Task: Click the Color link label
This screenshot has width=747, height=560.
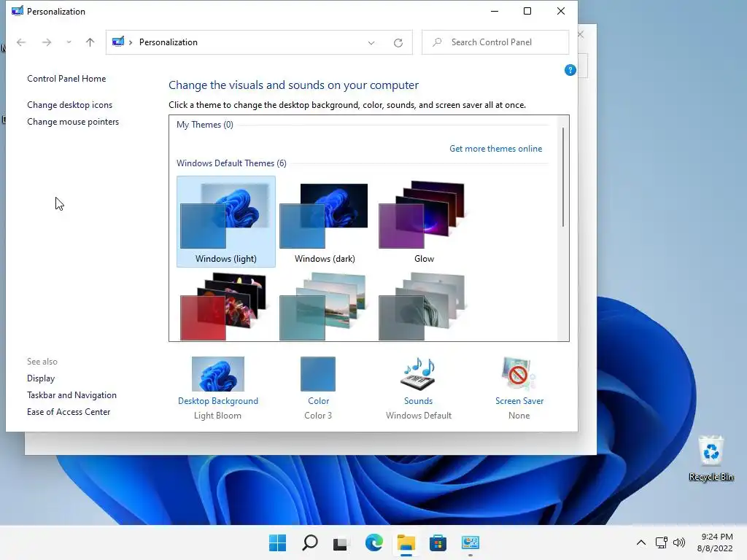Action: (318, 401)
